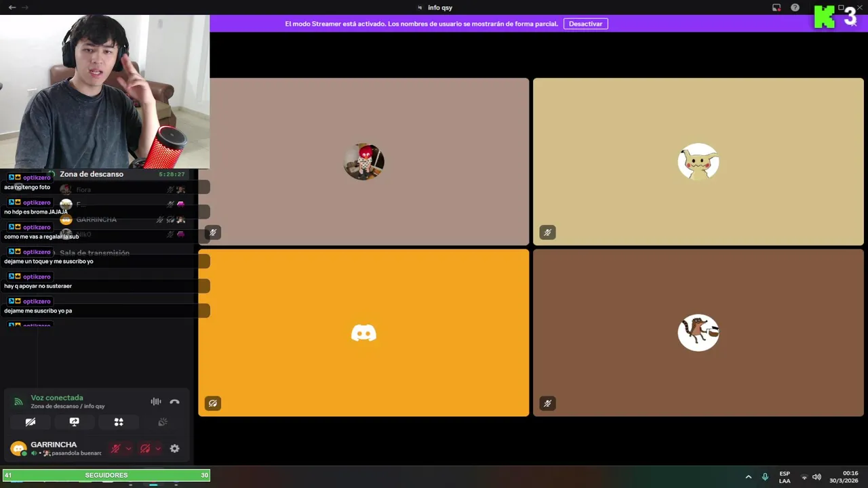Click message 'dejame un toque y me suscribo yo'
Screen dimensions: 868x488
click(49, 261)
